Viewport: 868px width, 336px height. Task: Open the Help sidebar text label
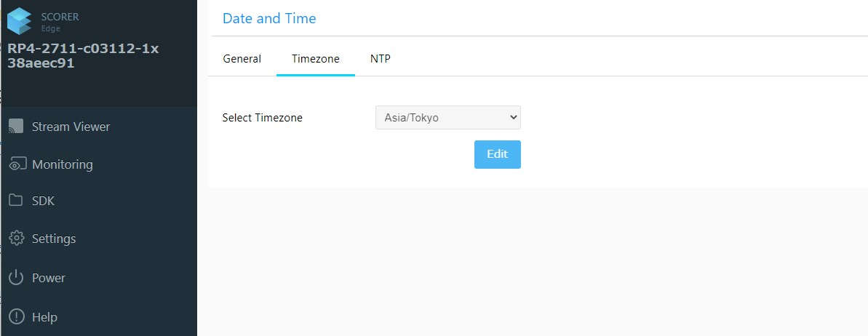click(x=44, y=317)
